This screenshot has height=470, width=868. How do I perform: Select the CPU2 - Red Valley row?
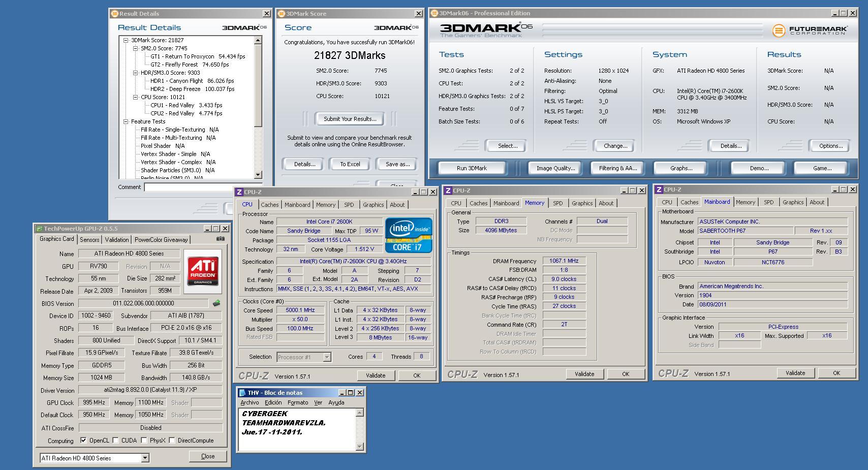tap(186, 113)
